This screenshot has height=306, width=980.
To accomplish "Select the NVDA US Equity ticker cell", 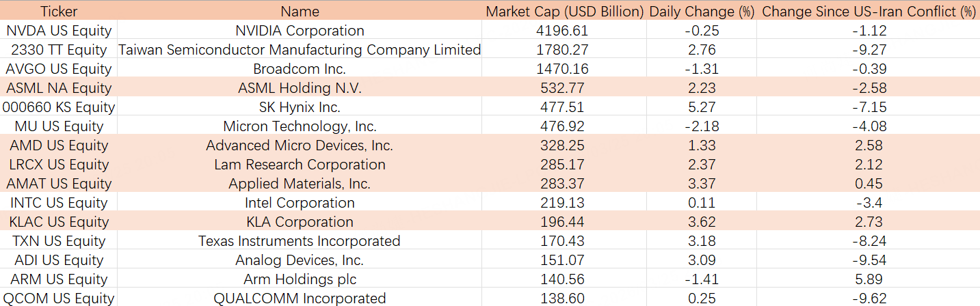I will 59,31.
